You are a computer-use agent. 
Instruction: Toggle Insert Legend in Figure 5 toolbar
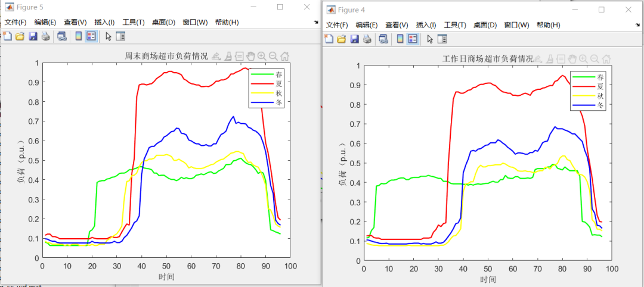click(91, 36)
